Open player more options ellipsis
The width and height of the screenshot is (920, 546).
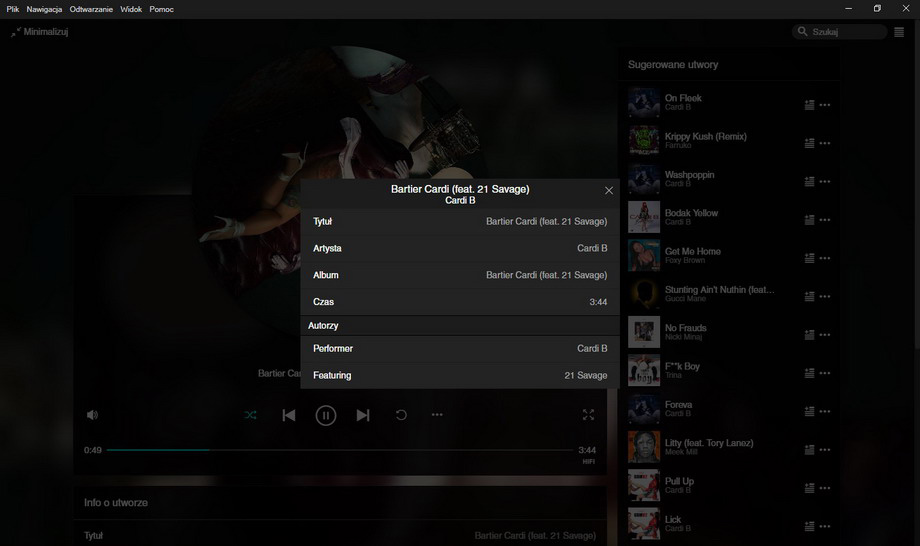pyautogui.click(x=437, y=415)
